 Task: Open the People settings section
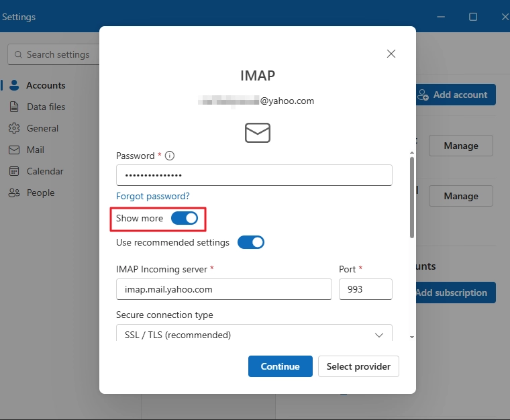pyautogui.click(x=40, y=193)
